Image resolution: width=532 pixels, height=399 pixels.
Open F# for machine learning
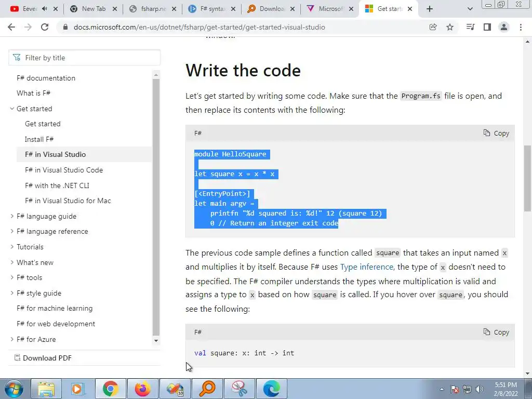(x=55, y=309)
